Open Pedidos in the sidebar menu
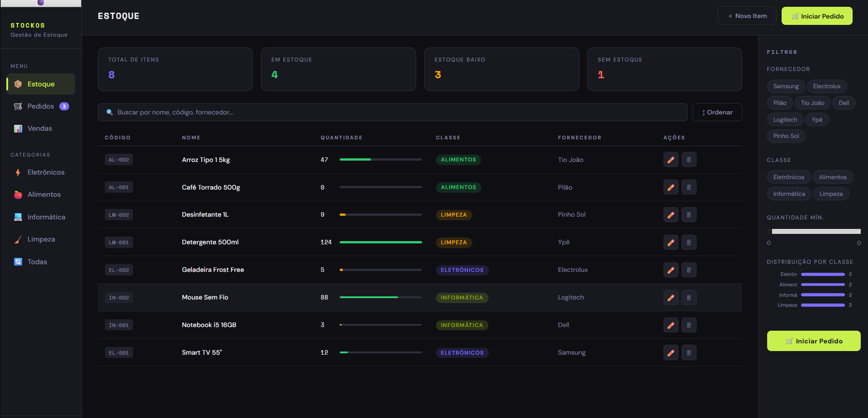 point(41,106)
